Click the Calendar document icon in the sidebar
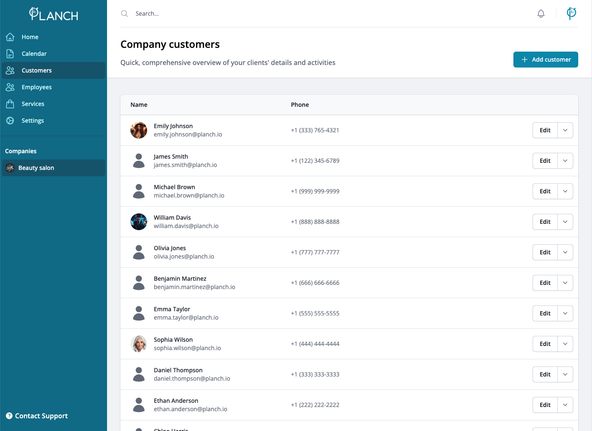Screen dimensions: 592x431 [10, 54]
